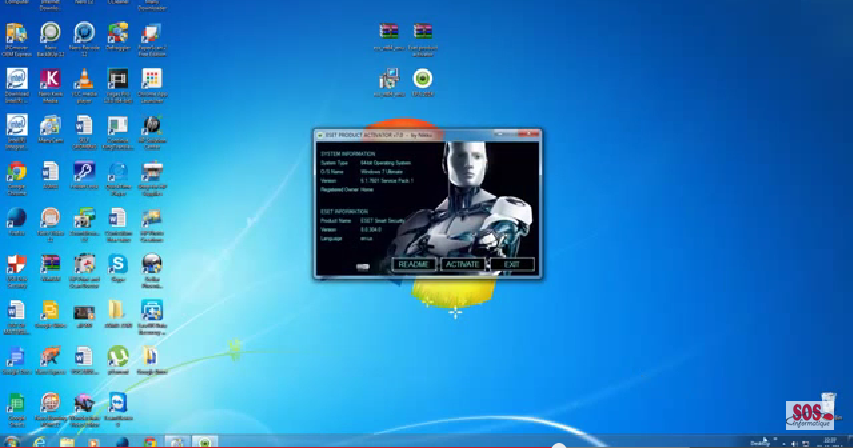Click the EXIT button in the activator
The width and height of the screenshot is (854, 448).
coord(512,265)
